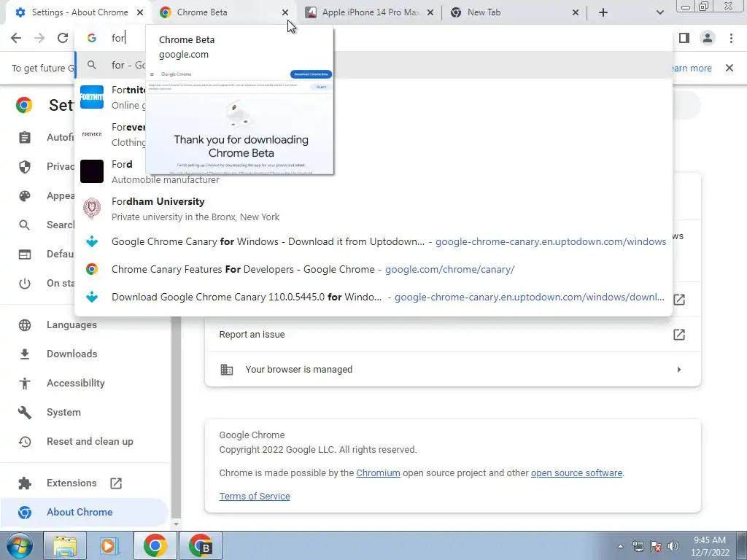Click the Autofill clipboard icon
The width and height of the screenshot is (747, 560).
tap(25, 138)
